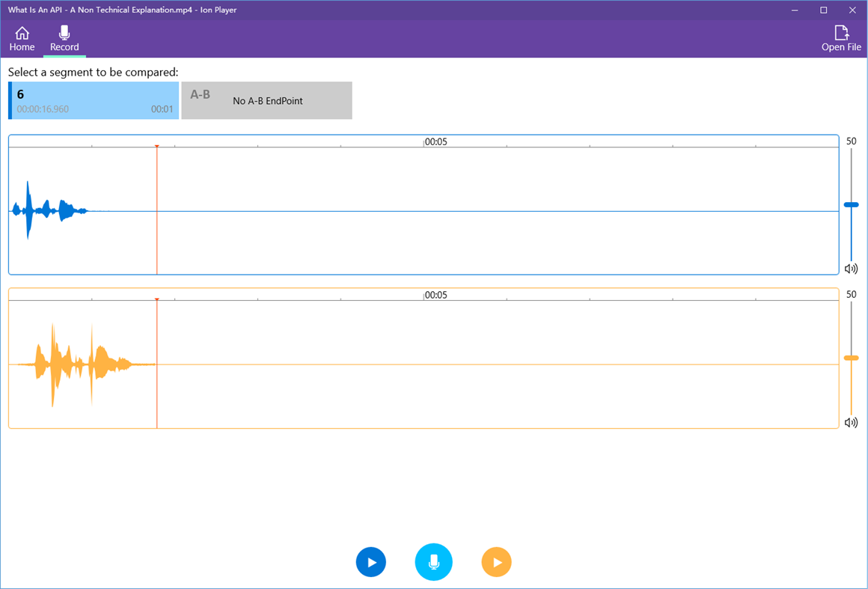Mute the recorded track speaker icon
The width and height of the screenshot is (868, 589).
(x=852, y=423)
